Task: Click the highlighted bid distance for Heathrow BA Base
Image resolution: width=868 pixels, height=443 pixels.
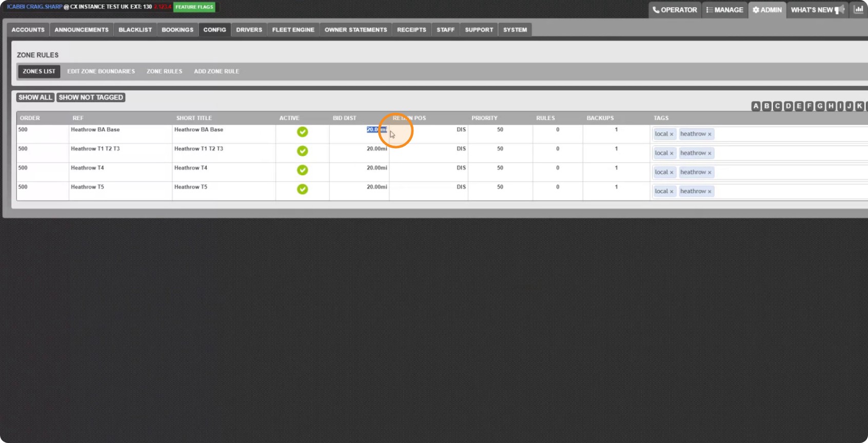Action: [x=377, y=130]
